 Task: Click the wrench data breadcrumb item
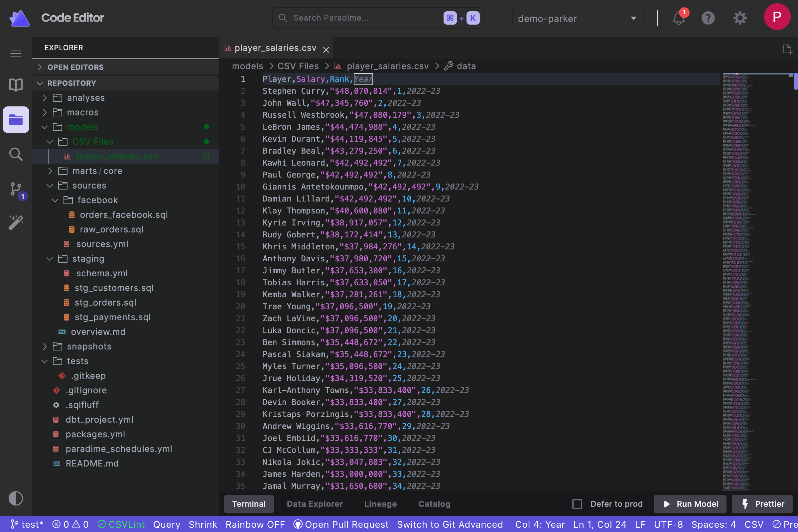pos(460,66)
